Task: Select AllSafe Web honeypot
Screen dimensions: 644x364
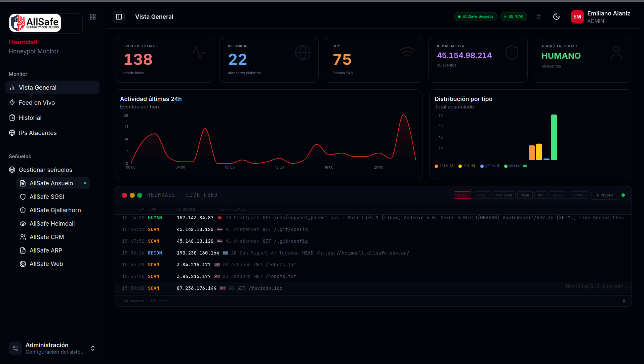Action: tap(53, 264)
